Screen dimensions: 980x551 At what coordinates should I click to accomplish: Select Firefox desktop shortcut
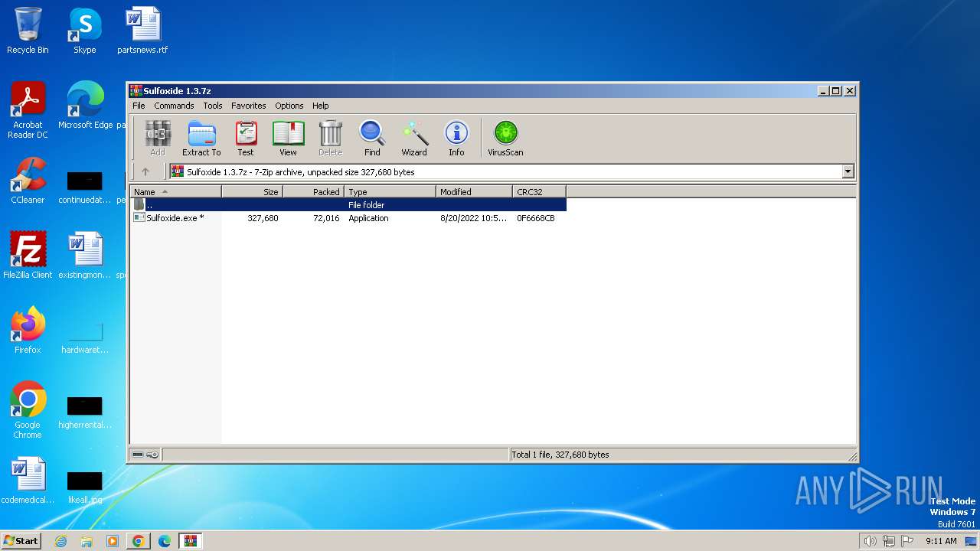coord(28,331)
